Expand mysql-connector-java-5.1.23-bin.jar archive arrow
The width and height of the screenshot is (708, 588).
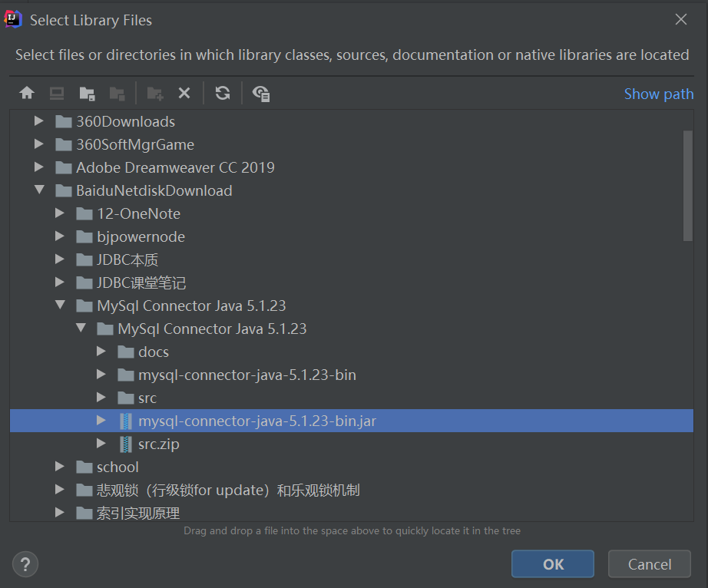click(x=101, y=420)
